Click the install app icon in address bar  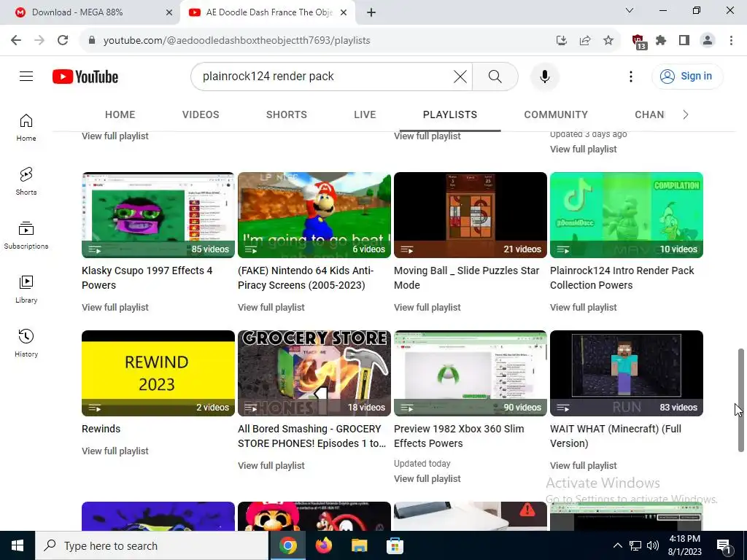[x=561, y=40]
